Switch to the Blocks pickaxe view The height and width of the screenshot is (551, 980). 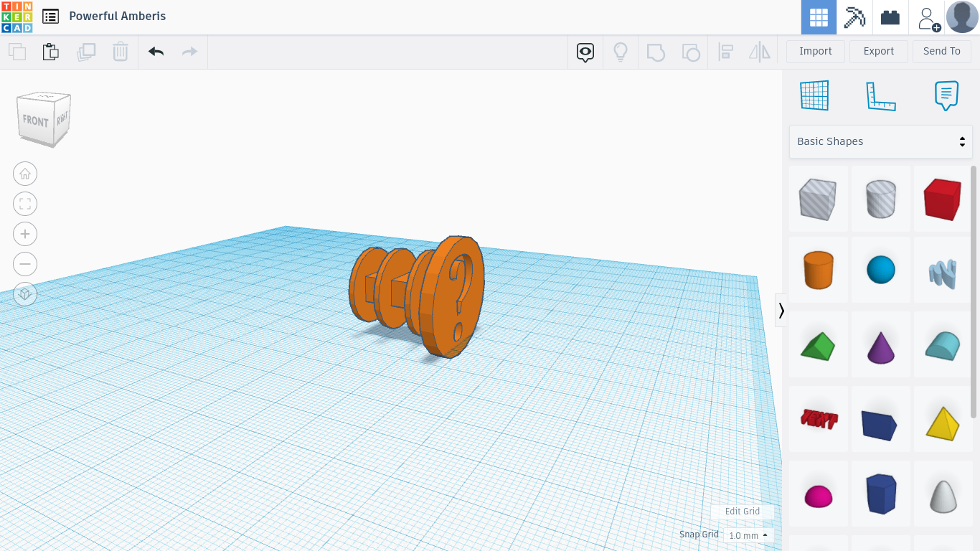point(854,17)
